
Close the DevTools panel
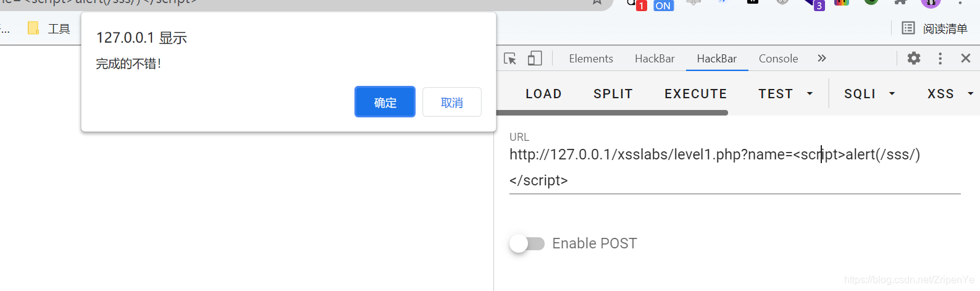click(x=966, y=58)
